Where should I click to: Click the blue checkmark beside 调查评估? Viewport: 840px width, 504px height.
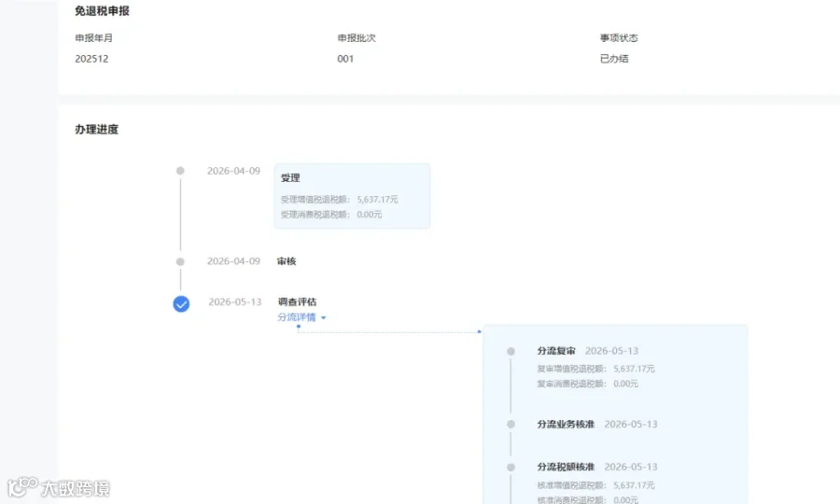click(x=181, y=303)
